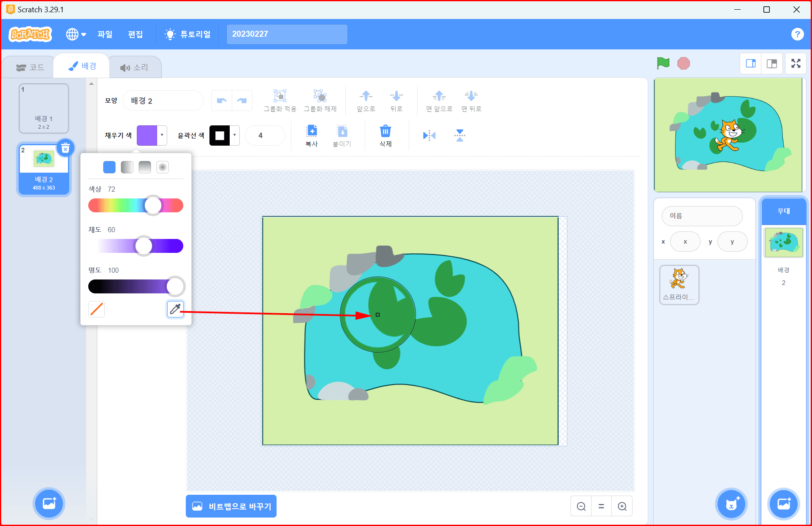Select the horizontal gradient fill mode

click(x=127, y=167)
